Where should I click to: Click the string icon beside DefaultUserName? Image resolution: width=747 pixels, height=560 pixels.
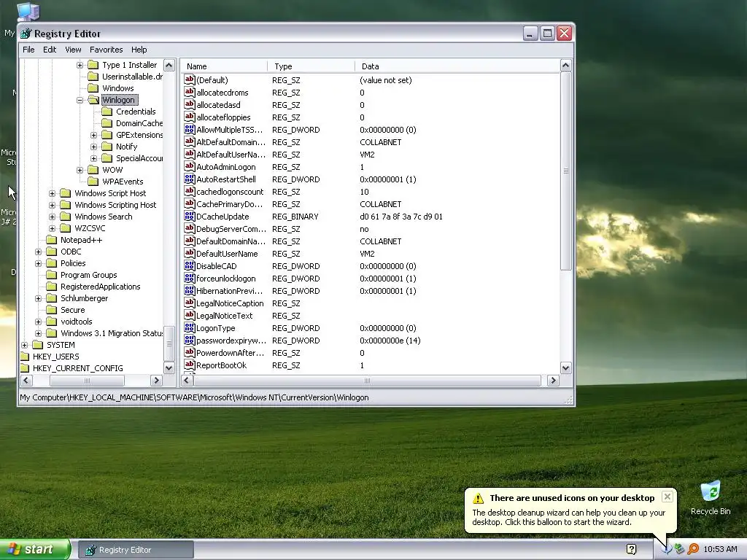(x=190, y=253)
